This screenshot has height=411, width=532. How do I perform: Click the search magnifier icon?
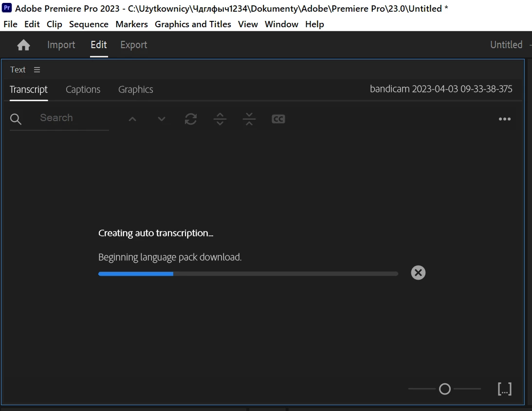click(x=16, y=119)
